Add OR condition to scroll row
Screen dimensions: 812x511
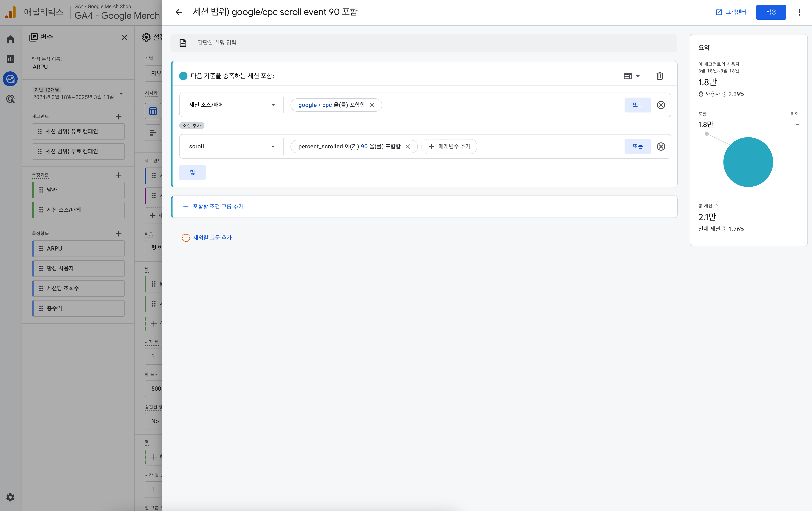637,147
